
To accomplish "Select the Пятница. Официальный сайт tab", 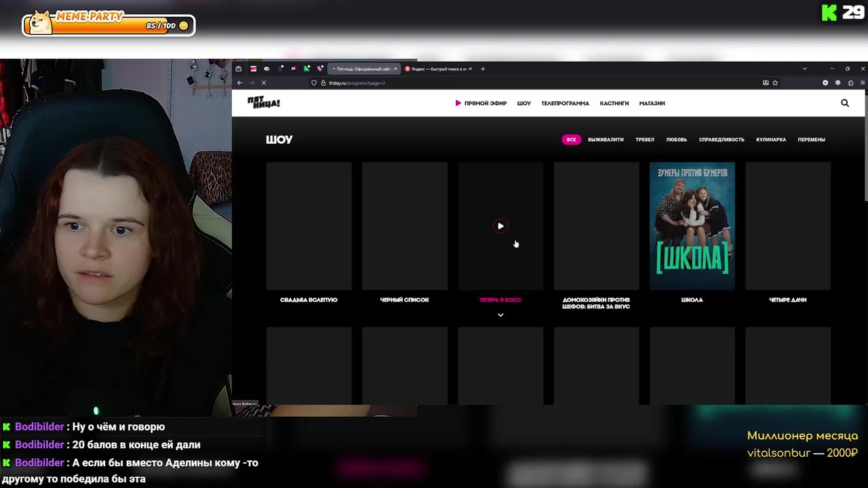I will [x=364, y=68].
